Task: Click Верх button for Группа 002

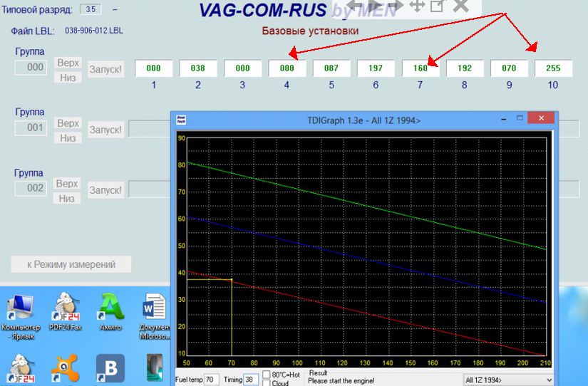Action: pos(67,183)
